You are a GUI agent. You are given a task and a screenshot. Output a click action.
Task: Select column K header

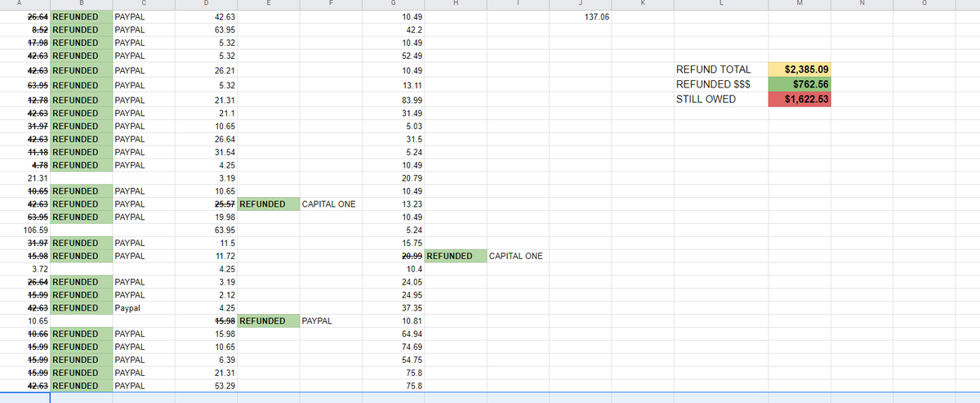tap(642, 4)
